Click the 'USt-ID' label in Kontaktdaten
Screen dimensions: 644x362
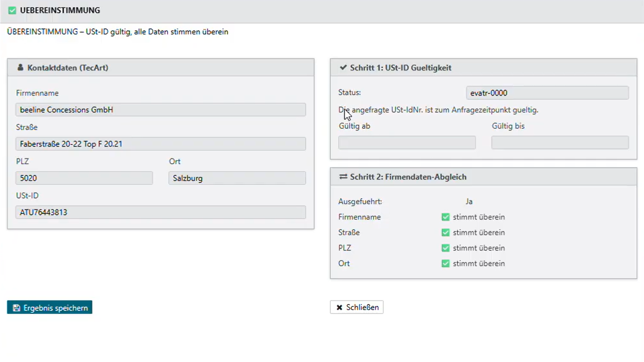[27, 195]
